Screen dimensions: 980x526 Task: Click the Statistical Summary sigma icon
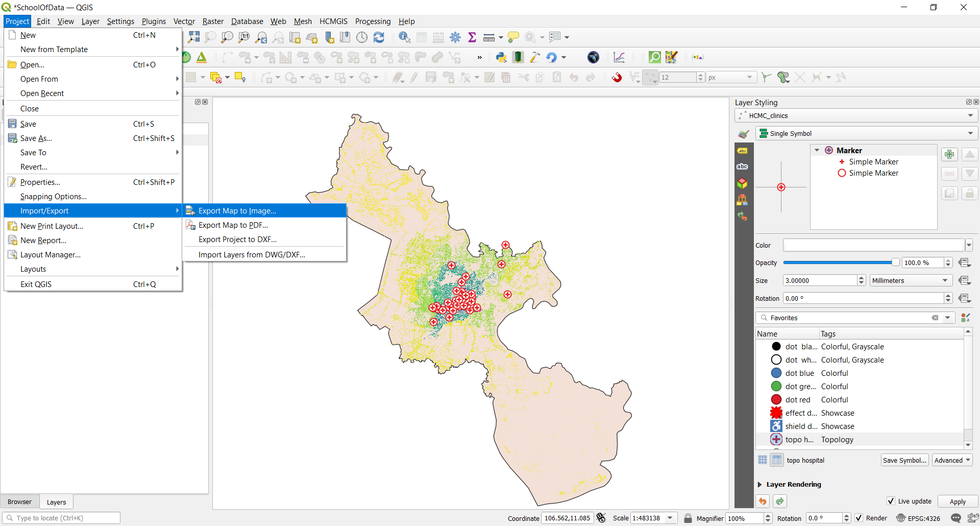click(472, 37)
